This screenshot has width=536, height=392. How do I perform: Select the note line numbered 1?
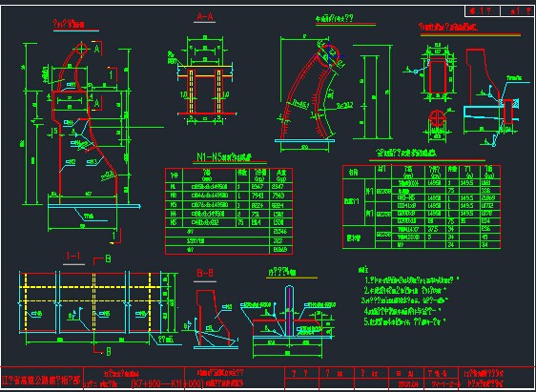[x=412, y=280]
